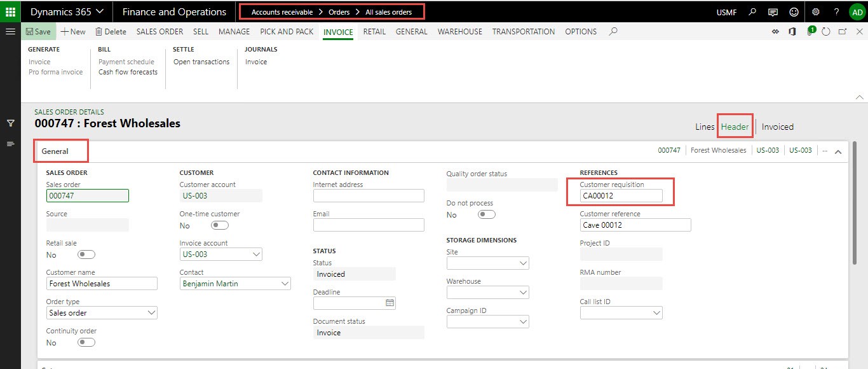The height and width of the screenshot is (369, 868).
Task: Open the MANAGE tab
Action: tap(234, 31)
